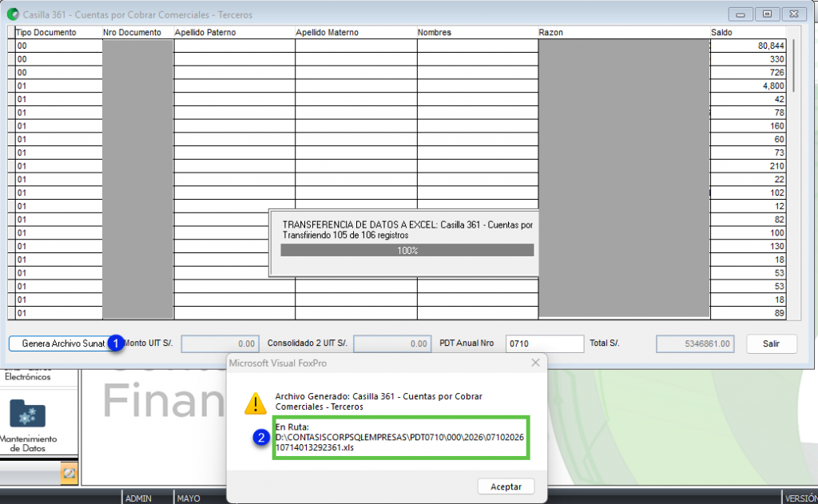Click the Apellido Materno column header
The image size is (818, 504).
pos(355,32)
